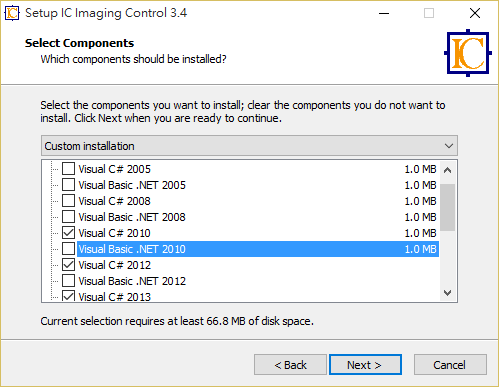This screenshot has height=387, width=499.
Task: Click the dropdown chevron arrow of installation type
Action: [449, 146]
